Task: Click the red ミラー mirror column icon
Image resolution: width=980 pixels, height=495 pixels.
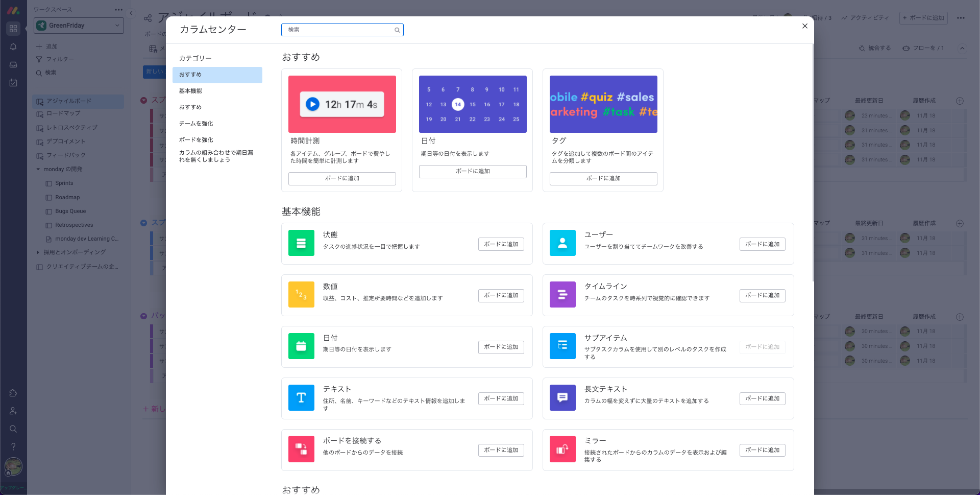Action: [x=562, y=450]
